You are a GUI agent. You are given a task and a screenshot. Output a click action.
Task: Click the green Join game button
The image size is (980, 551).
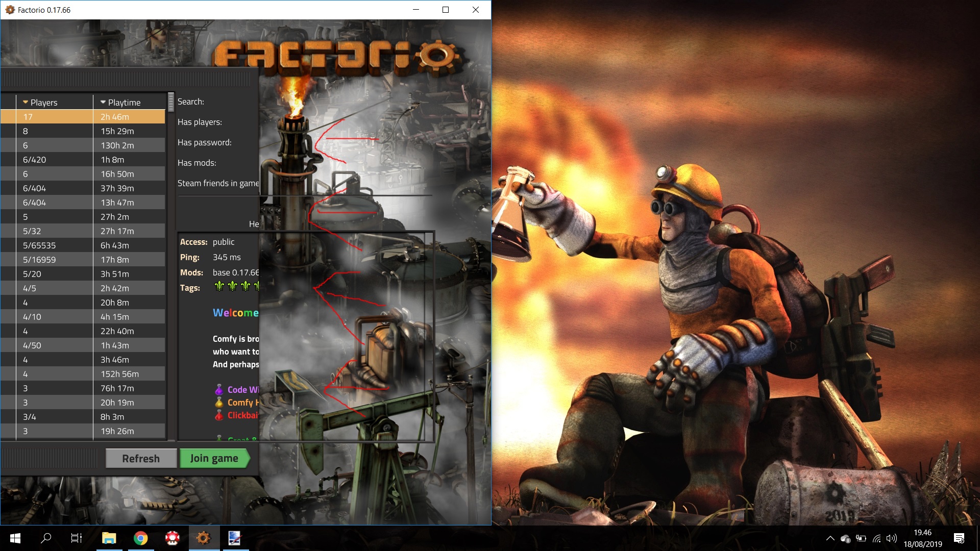point(214,458)
